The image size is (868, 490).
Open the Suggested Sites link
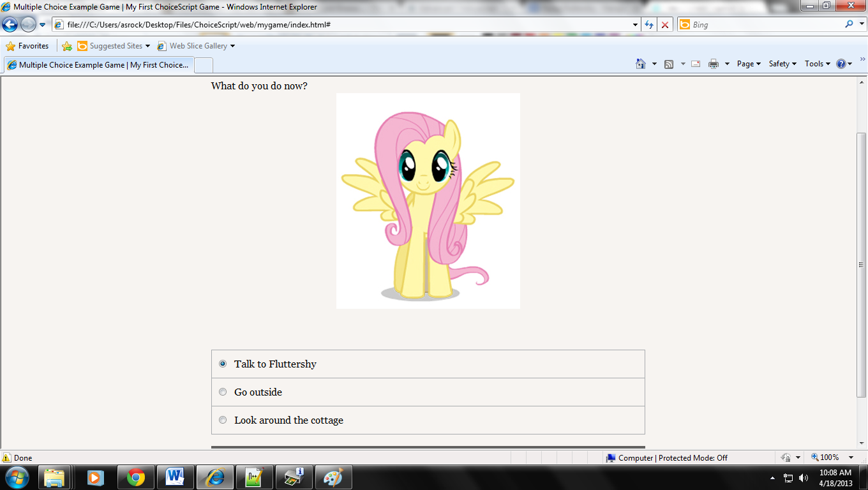click(x=114, y=46)
